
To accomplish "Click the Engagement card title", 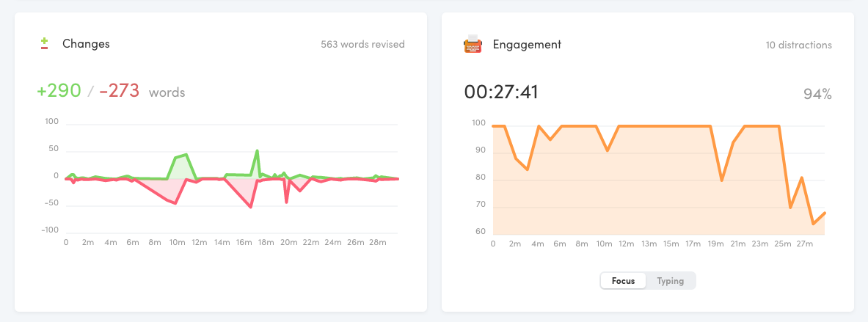I will click(x=527, y=44).
